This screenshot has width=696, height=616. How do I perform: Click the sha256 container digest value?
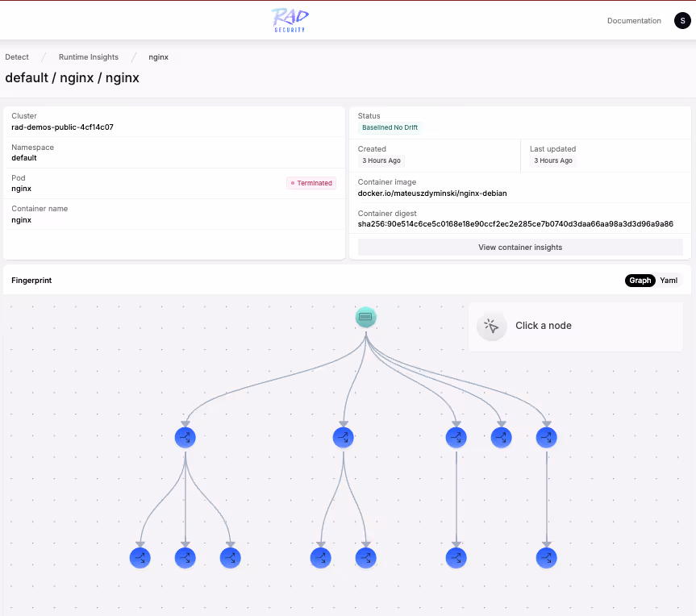click(515, 224)
